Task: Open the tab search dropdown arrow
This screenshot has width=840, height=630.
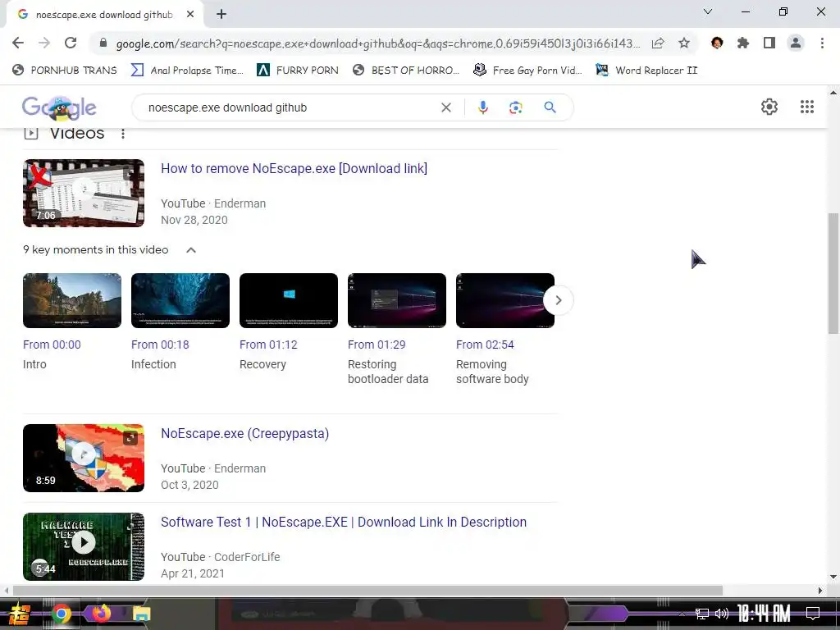Action: pyautogui.click(x=708, y=11)
